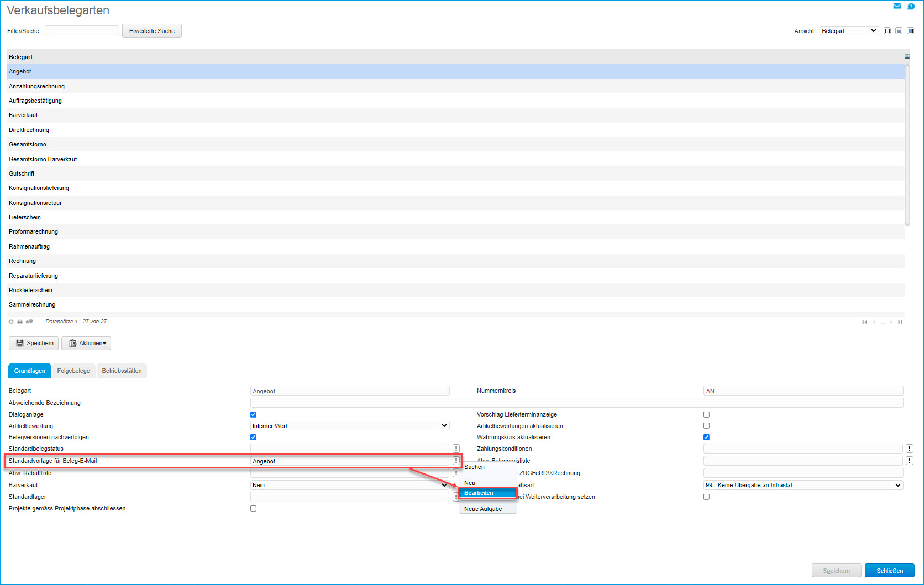
Task: Uncheck the Dialoganlage checkbox
Action: [x=253, y=414]
